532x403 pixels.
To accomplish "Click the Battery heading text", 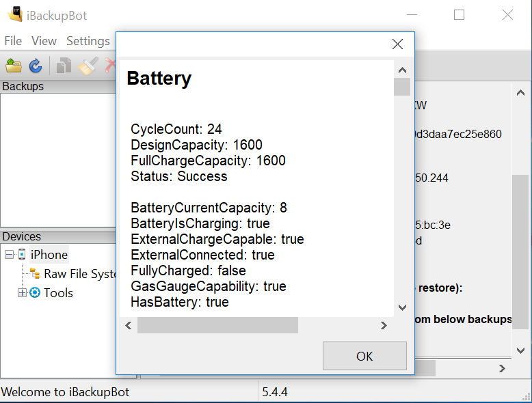I will (x=159, y=79).
